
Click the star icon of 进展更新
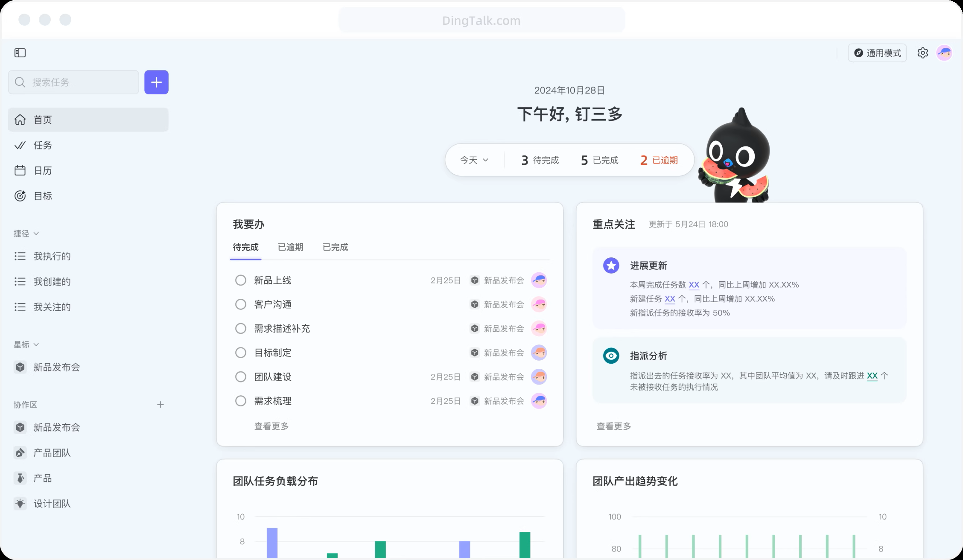pyautogui.click(x=611, y=265)
